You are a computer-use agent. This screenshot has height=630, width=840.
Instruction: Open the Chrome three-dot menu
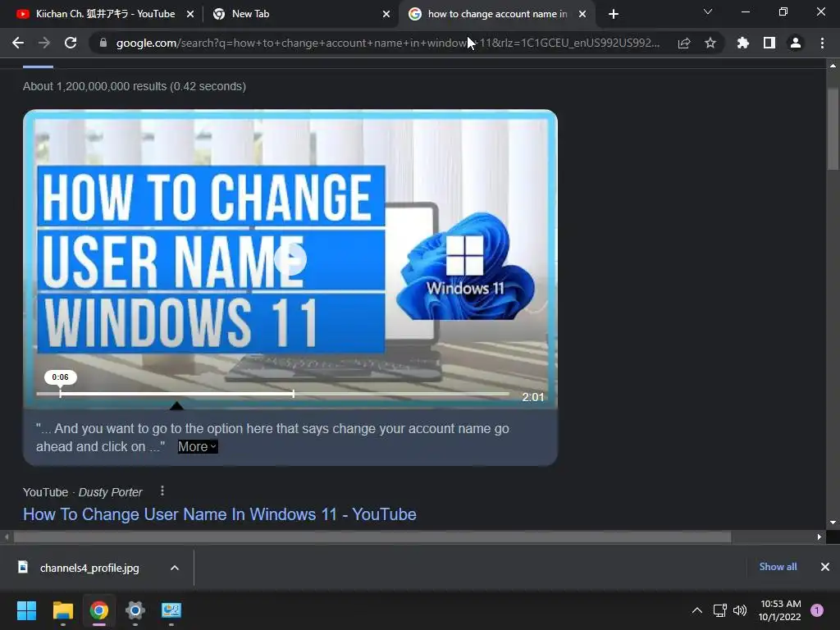click(x=822, y=43)
